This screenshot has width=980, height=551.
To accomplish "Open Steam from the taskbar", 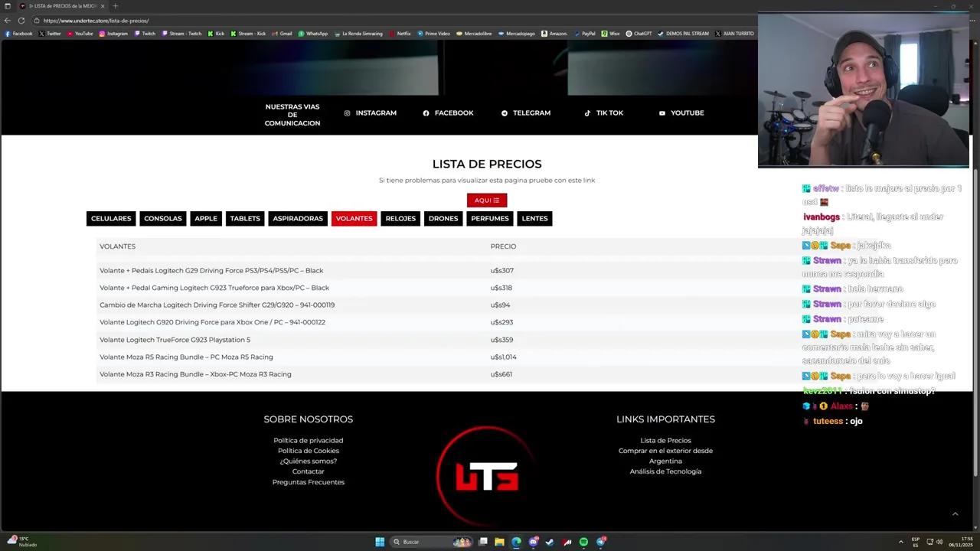I will [x=550, y=542].
